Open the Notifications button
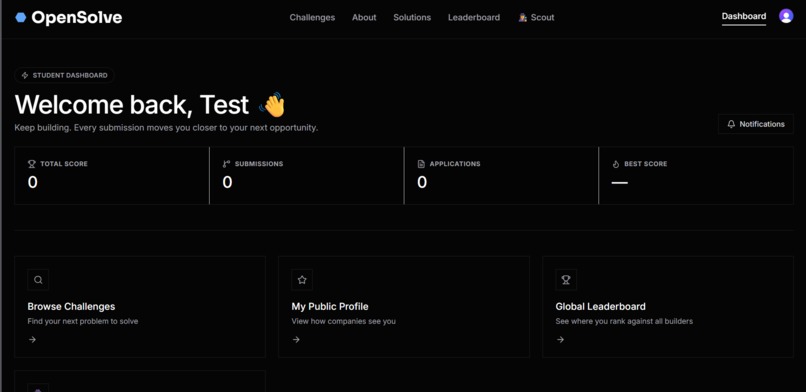 pos(756,124)
